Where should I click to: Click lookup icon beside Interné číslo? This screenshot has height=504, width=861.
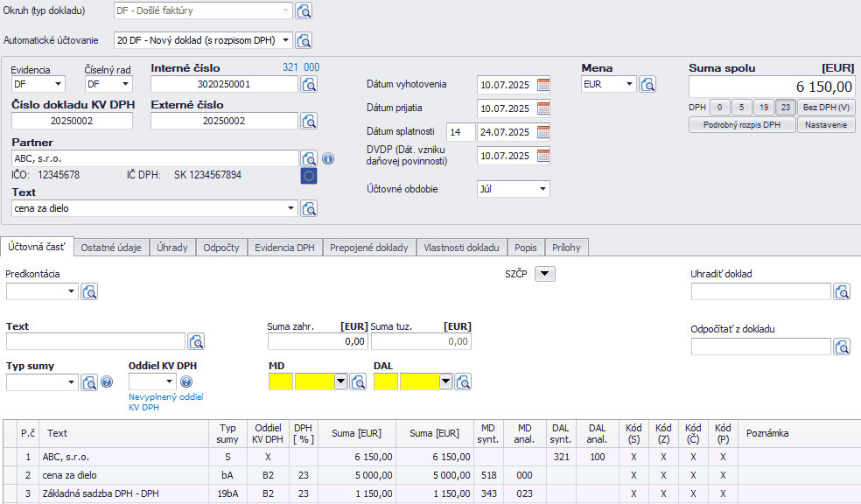309,84
